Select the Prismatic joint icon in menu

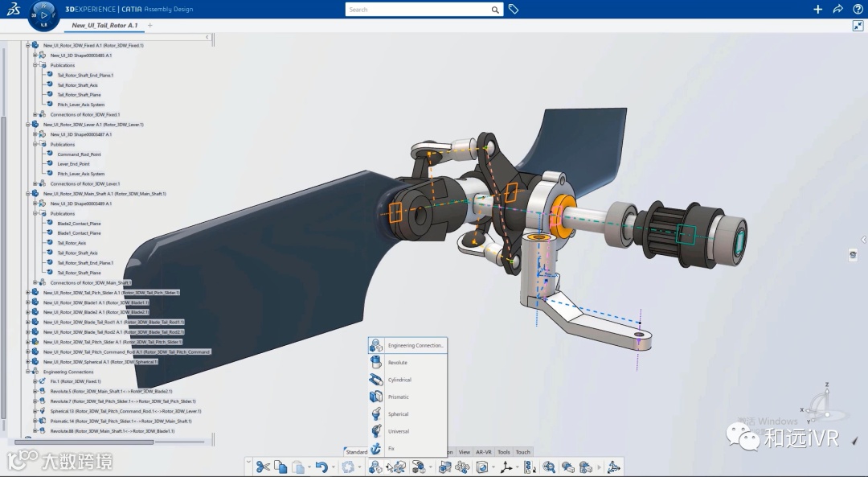point(376,397)
